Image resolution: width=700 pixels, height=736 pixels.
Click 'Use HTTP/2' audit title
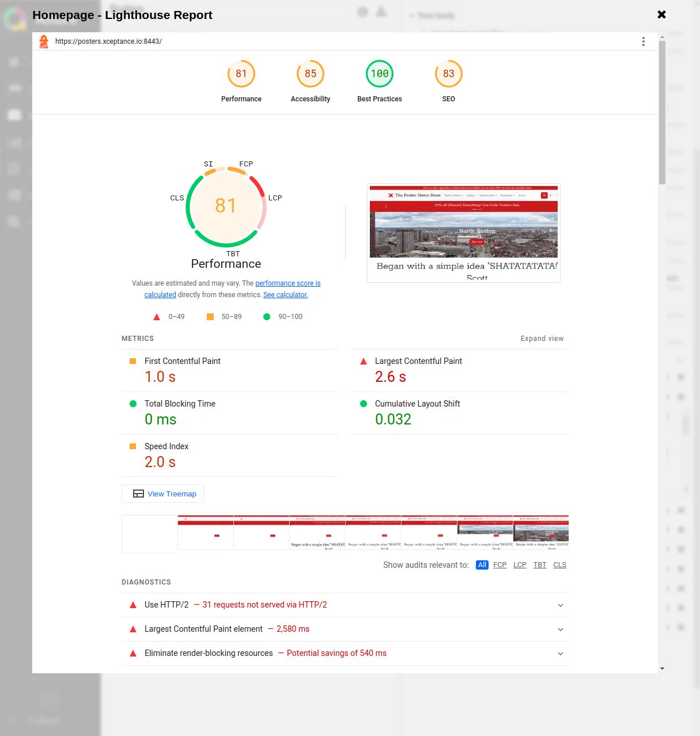167,605
